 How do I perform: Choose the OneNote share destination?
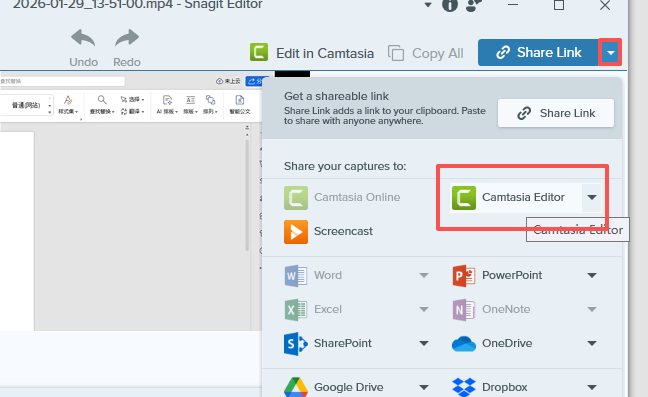click(491, 309)
